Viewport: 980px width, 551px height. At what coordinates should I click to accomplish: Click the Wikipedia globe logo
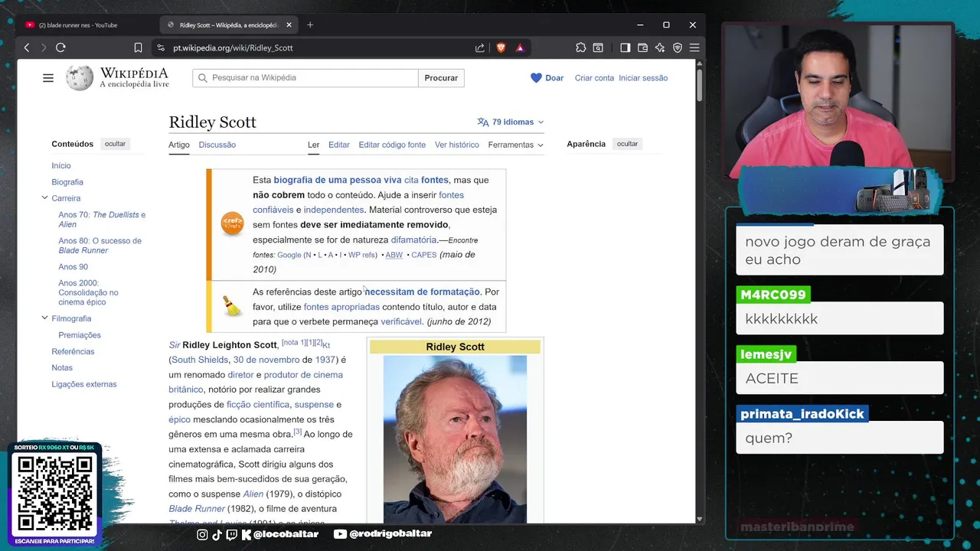[x=80, y=78]
